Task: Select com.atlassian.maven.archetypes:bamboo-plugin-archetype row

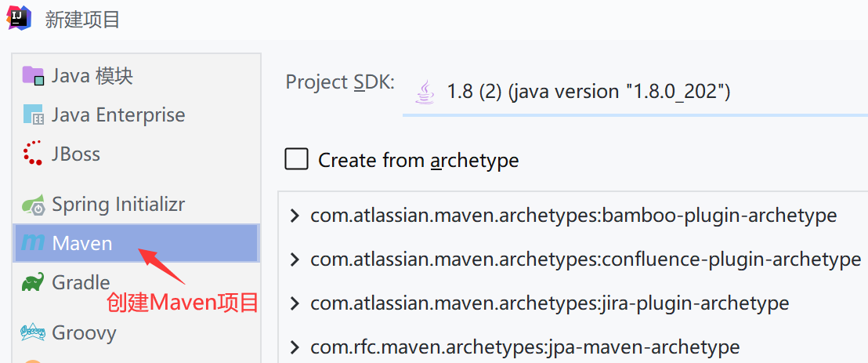Action: coord(573,216)
